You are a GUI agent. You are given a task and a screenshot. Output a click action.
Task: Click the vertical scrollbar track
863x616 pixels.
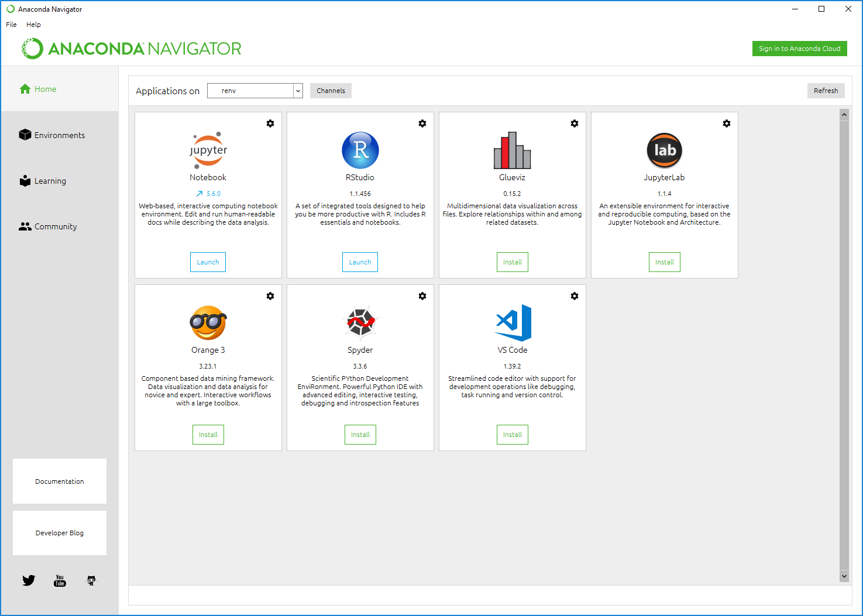point(844,345)
